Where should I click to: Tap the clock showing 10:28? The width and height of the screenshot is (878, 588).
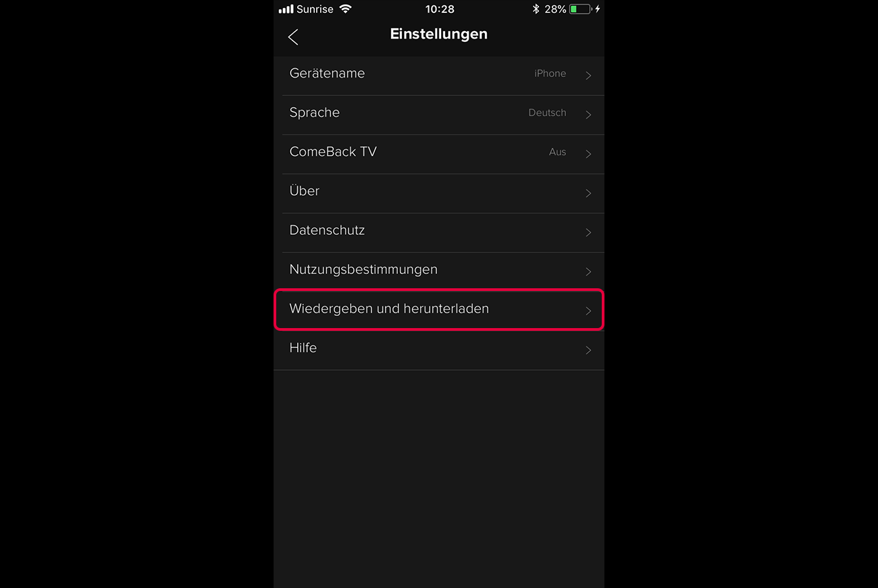(x=440, y=9)
